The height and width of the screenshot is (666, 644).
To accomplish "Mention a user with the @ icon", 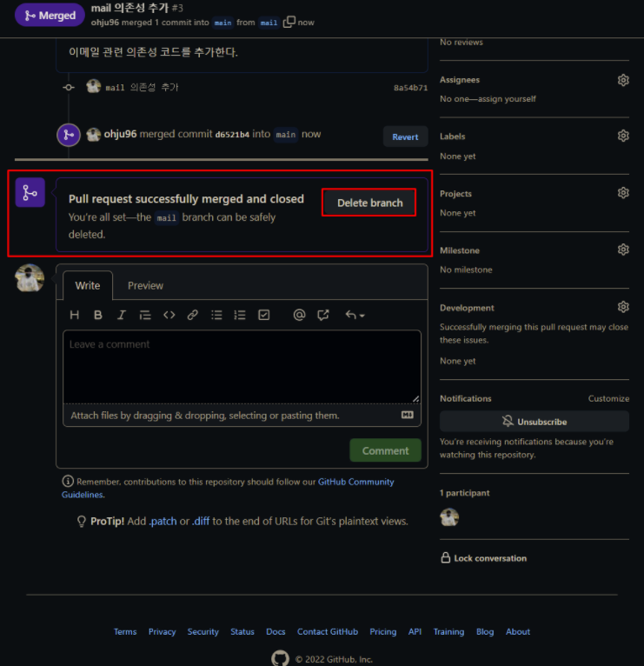I will [x=299, y=315].
